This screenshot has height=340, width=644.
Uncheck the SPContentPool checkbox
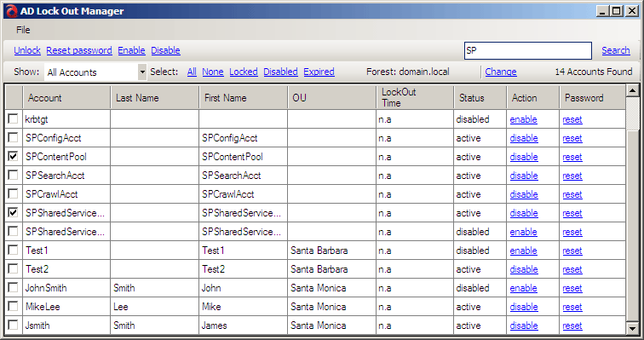[x=13, y=157]
